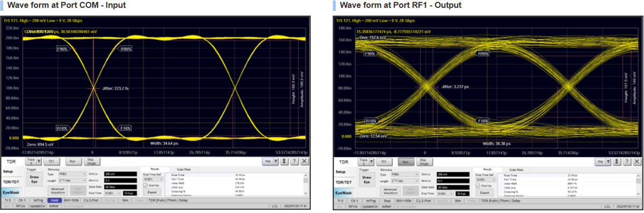The image size is (644, 213).
Task: Toggle the Hold status button in COM input window
Action: tap(54, 200)
